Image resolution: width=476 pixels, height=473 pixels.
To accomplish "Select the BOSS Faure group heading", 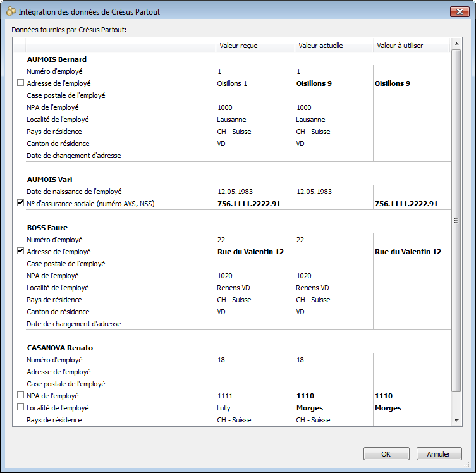I will tap(47, 228).
